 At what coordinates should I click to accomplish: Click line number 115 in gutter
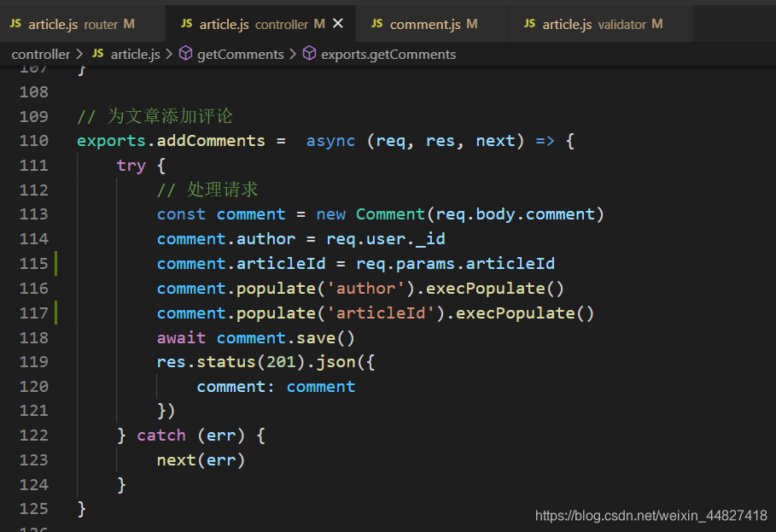(33, 264)
